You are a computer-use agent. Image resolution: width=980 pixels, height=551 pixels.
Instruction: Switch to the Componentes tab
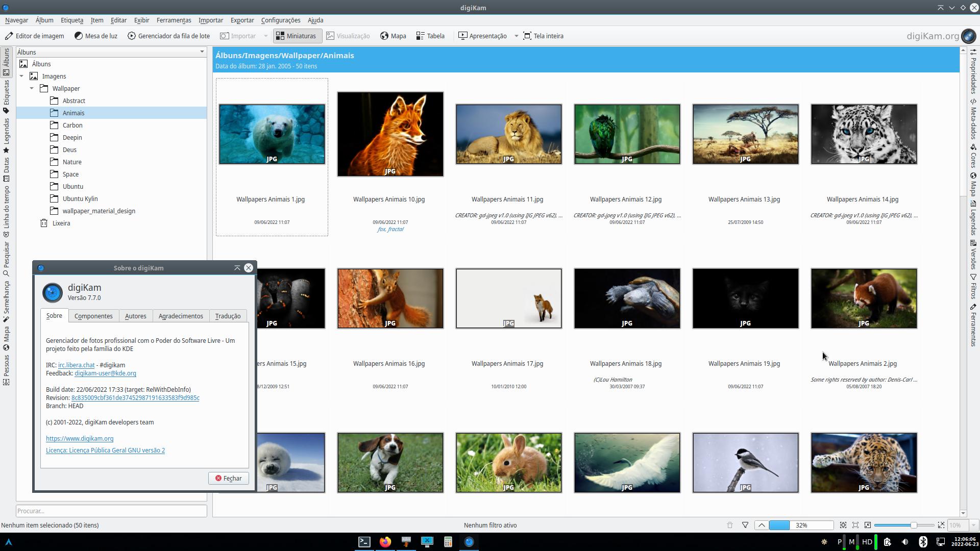tap(93, 316)
